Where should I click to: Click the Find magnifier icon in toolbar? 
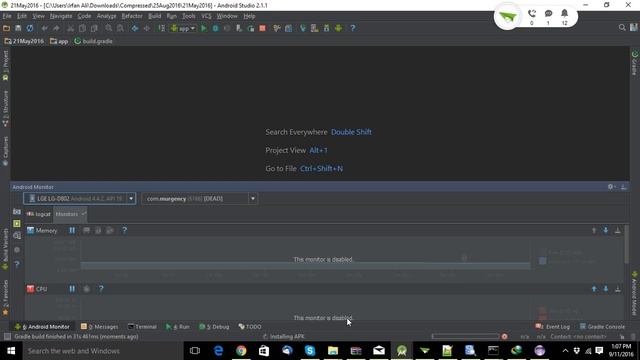pyautogui.click(x=109, y=28)
